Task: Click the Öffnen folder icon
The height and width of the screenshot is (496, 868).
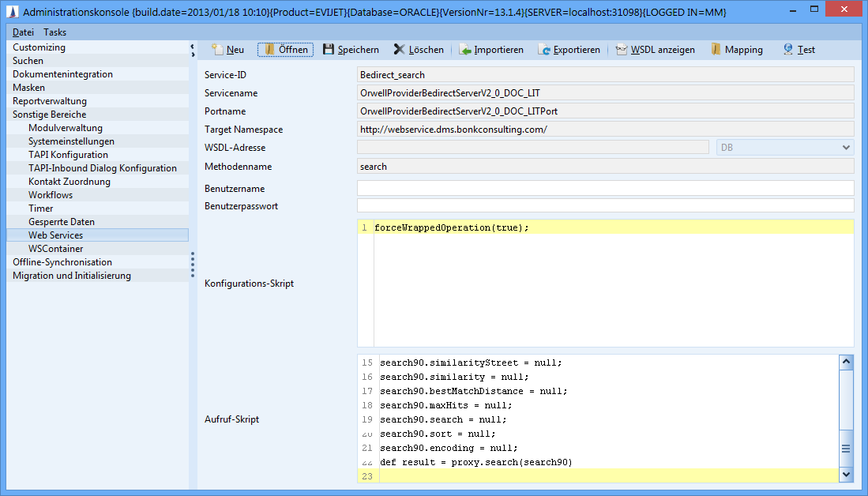Action: pyautogui.click(x=269, y=50)
